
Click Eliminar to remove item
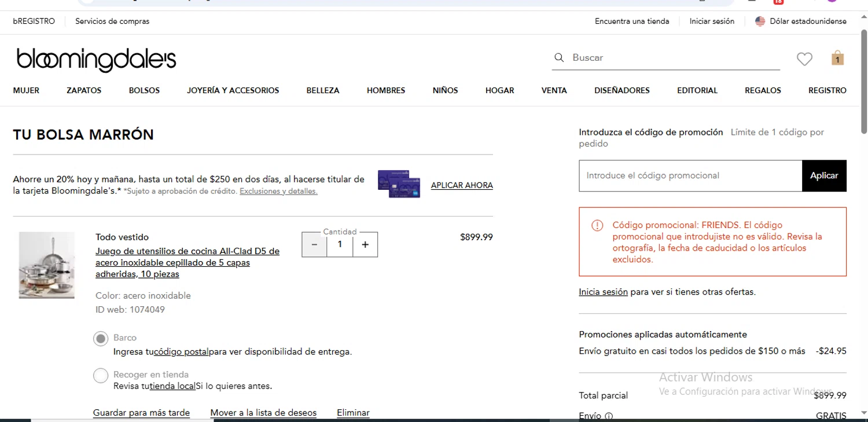pos(353,413)
